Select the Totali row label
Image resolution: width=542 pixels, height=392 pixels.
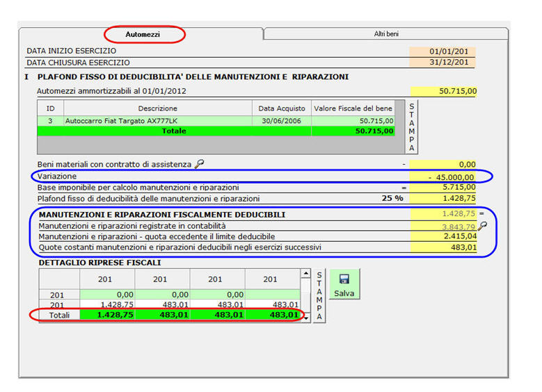pos(59,315)
